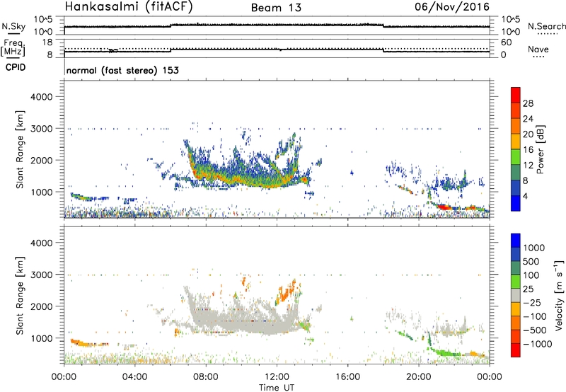
Task: Select the Slant Range [km] label of velocity panel
Action: [x=20, y=295]
